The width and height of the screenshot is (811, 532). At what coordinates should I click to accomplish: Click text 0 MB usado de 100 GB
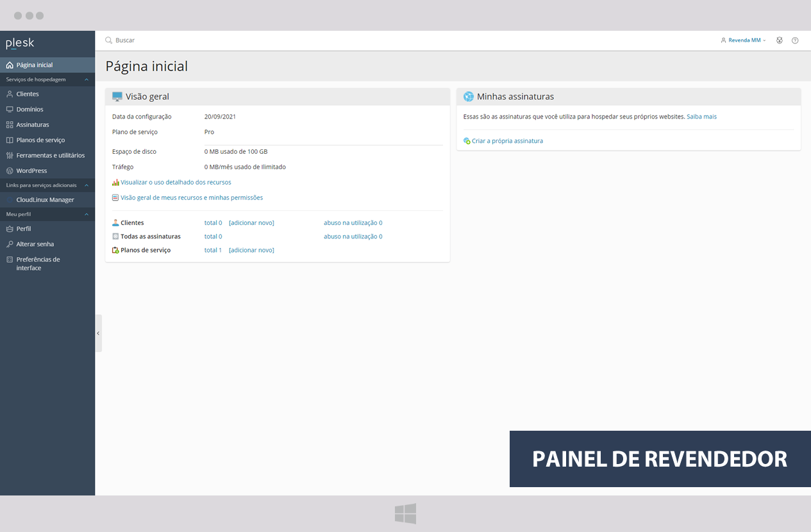pyautogui.click(x=236, y=152)
